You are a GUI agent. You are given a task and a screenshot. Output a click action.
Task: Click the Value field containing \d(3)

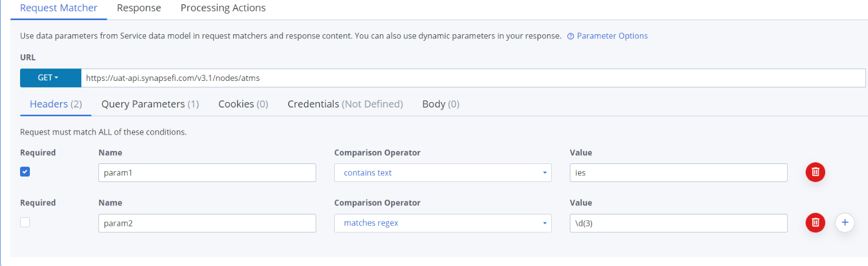click(x=679, y=223)
